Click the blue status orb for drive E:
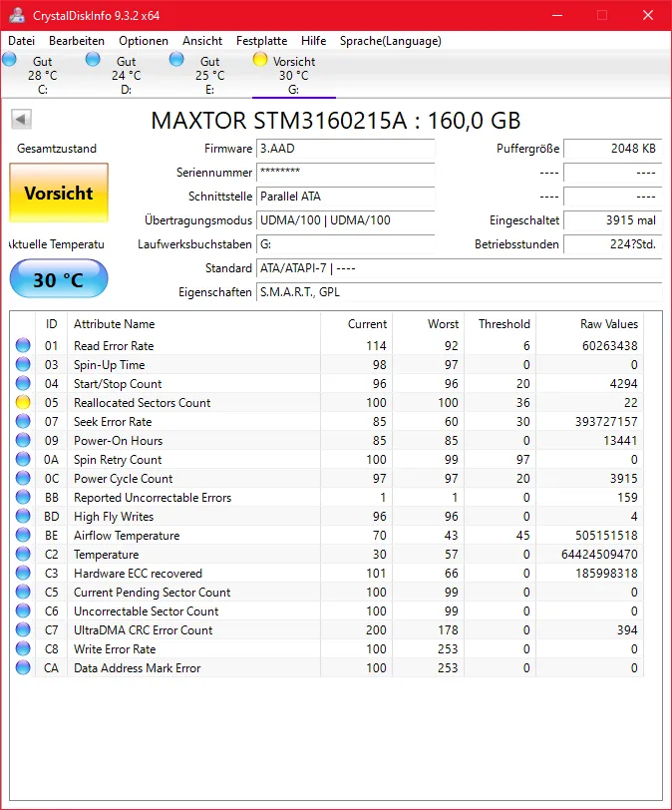Screen dimensions: 672x810 coord(177,60)
